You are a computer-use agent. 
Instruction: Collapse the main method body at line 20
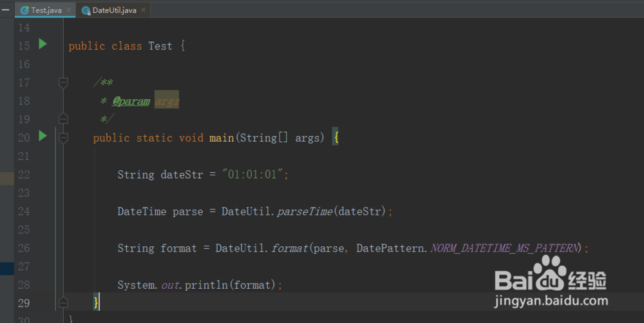pyautogui.click(x=63, y=137)
